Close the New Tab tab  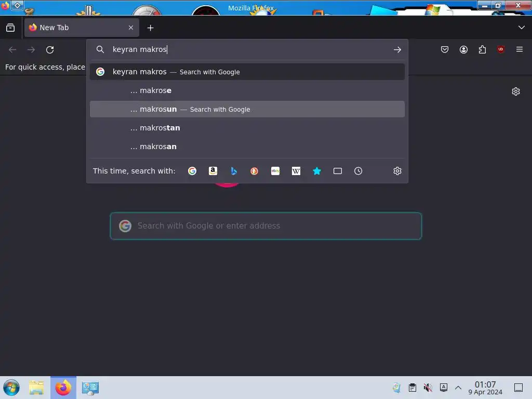(131, 28)
